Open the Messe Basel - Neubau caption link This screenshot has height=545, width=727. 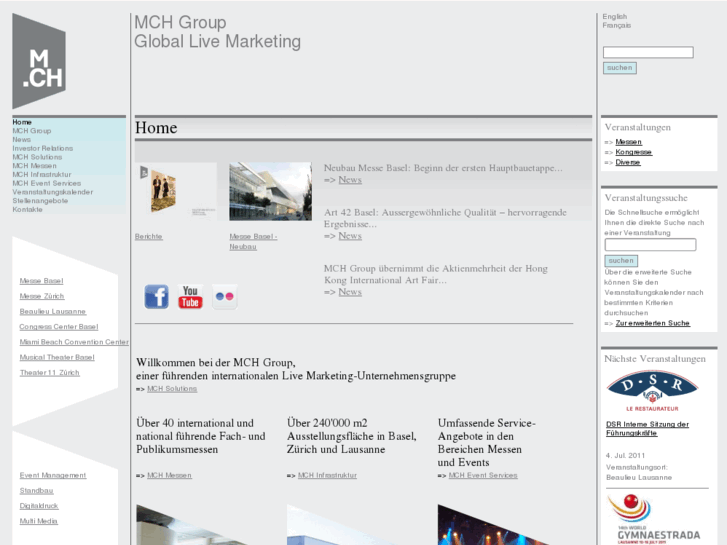coord(253,242)
